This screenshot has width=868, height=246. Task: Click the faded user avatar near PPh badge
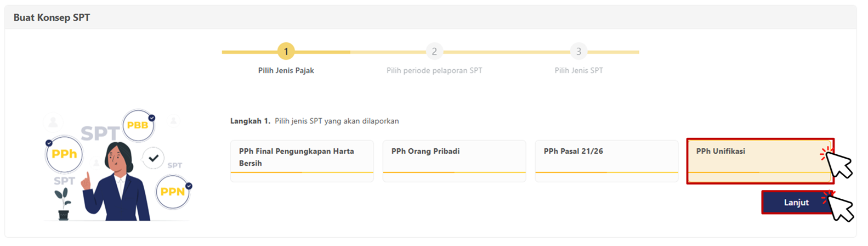pos(53,122)
